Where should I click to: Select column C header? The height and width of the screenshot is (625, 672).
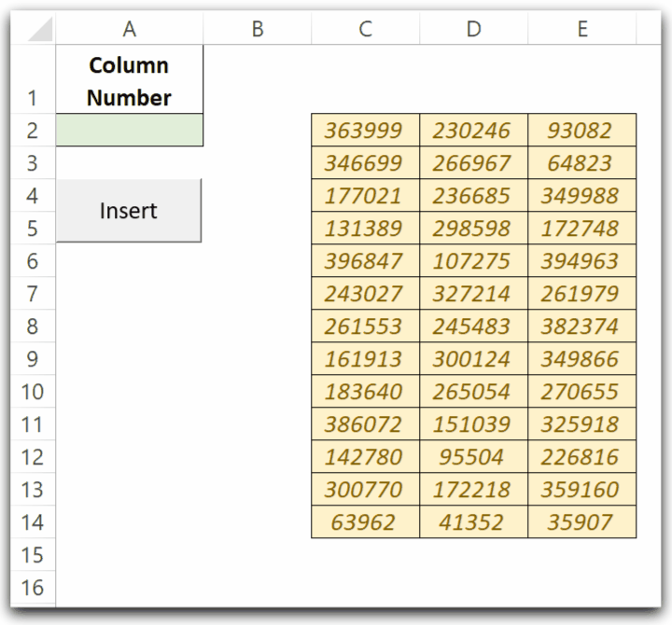[366, 29]
